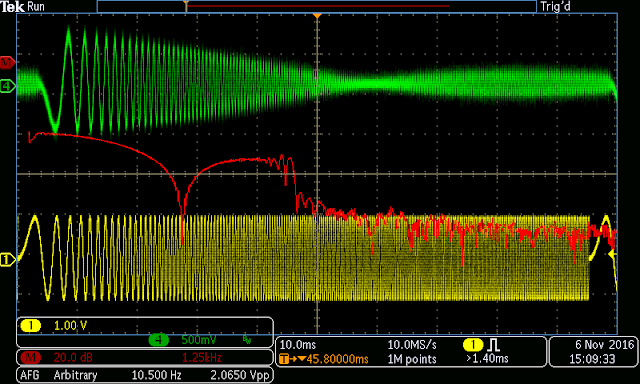The image size is (640, 384).
Task: Click channel 4 scale 500mV
Action: tap(198, 340)
